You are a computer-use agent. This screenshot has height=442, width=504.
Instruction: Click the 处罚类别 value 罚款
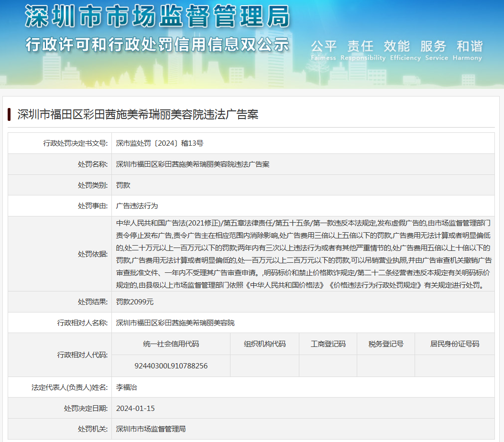[123, 185]
